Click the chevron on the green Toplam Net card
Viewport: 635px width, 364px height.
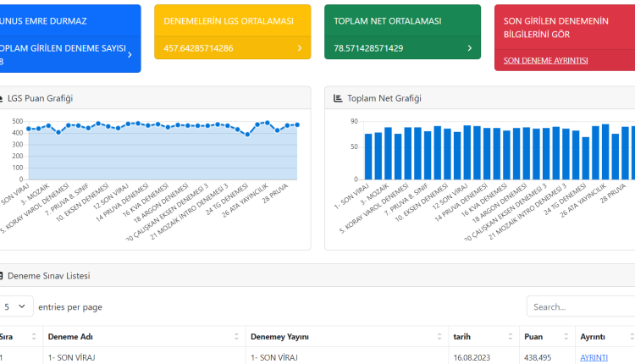[469, 48]
